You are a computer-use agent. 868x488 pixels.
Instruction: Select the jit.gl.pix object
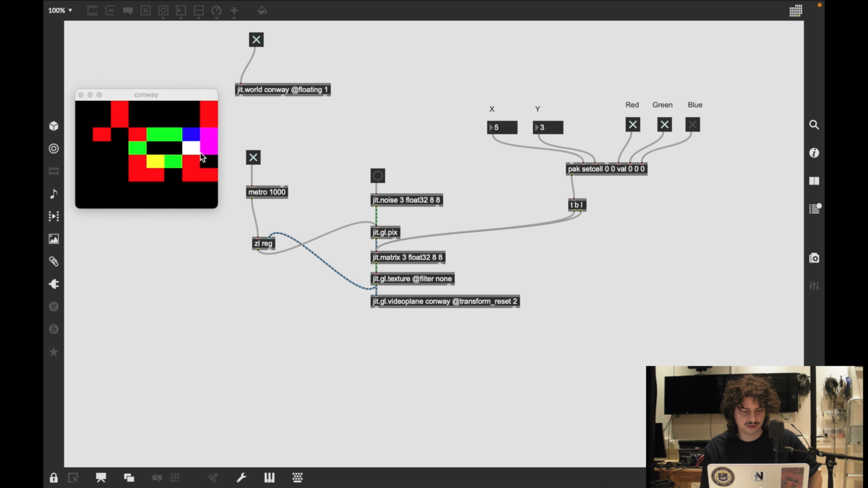385,233
